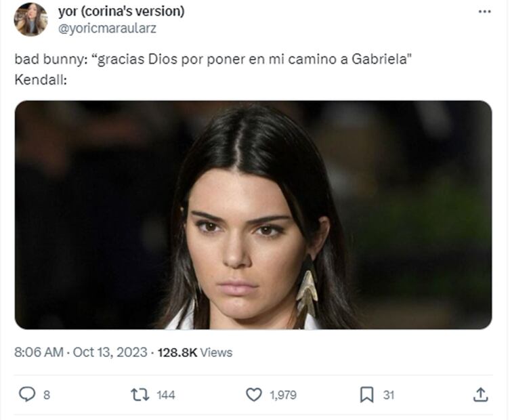Screen dimensions: 510x420
Task: Open the yor profile avatar picture
Action: click(x=31, y=20)
